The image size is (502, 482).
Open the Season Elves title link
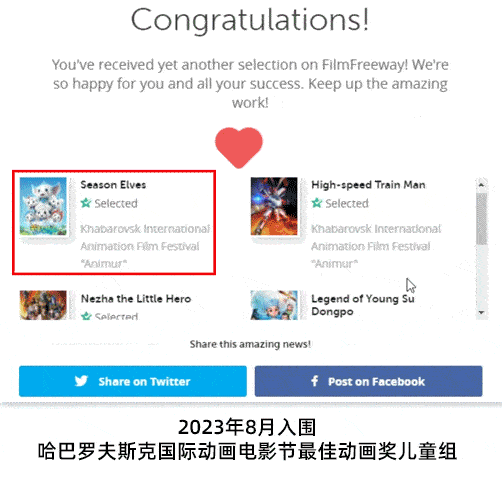click(113, 185)
